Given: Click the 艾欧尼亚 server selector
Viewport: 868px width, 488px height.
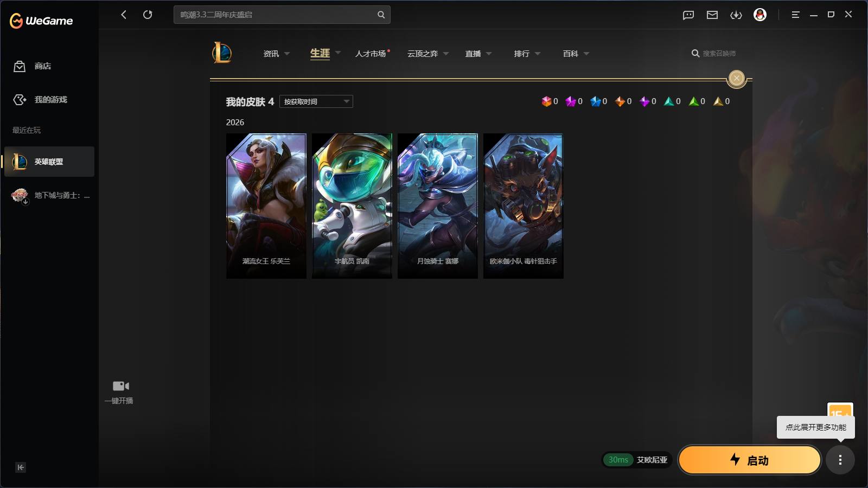Looking at the screenshot, I should coord(652,460).
